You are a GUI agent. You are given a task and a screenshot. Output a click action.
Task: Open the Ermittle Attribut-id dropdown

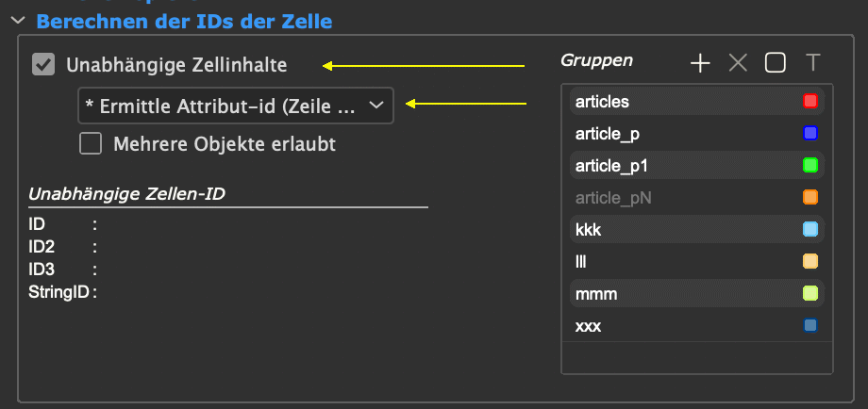pyautogui.click(x=236, y=106)
